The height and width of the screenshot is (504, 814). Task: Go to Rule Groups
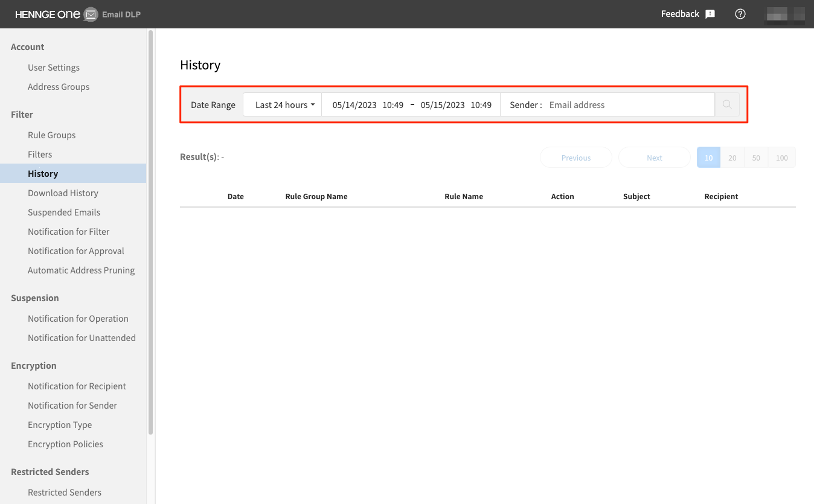(x=52, y=135)
